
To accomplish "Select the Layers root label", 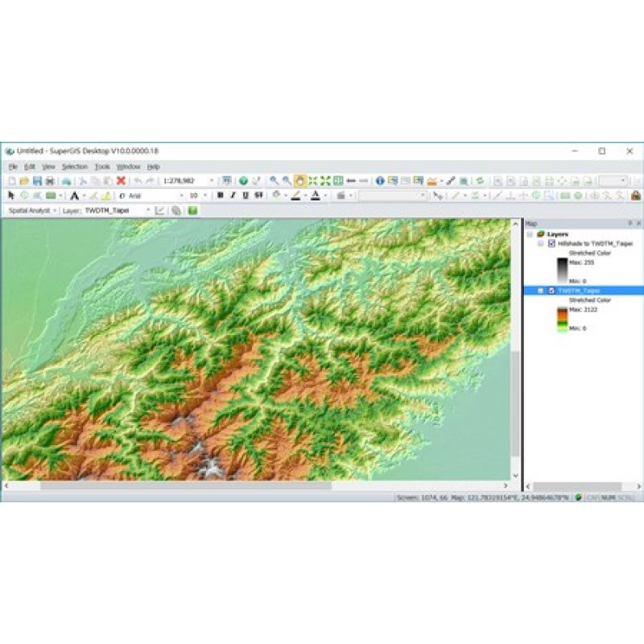I will (x=557, y=234).
